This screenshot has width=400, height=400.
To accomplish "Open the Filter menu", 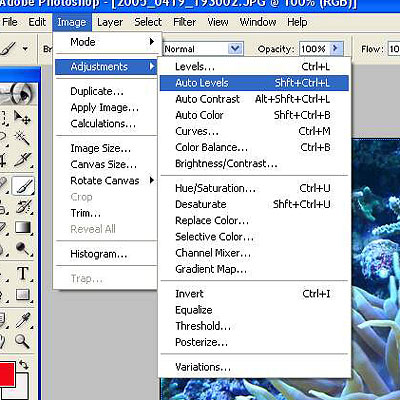I will click(184, 22).
